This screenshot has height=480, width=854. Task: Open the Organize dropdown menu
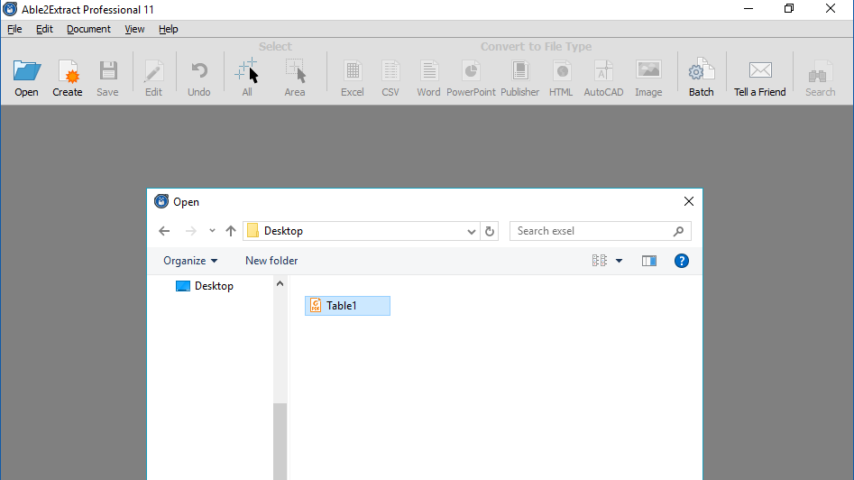(190, 261)
